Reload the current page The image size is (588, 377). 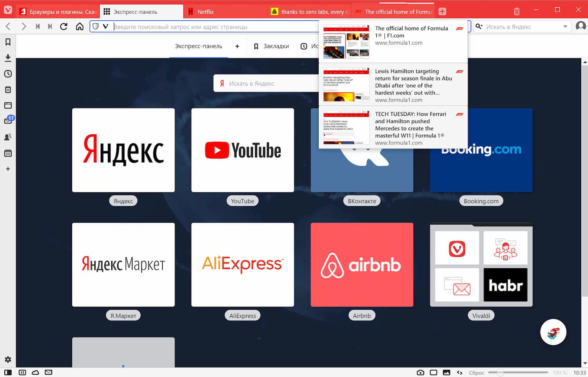pos(64,27)
